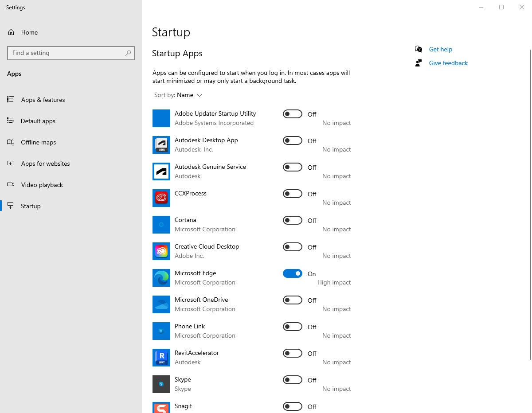
Task: Click the search magnifier icon
Action: pyautogui.click(x=128, y=53)
